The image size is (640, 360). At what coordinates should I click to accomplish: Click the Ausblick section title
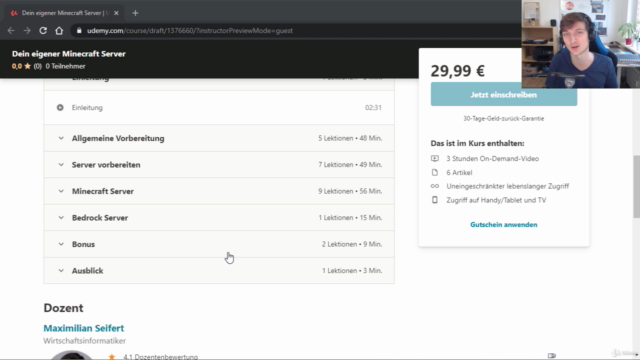[x=87, y=271]
